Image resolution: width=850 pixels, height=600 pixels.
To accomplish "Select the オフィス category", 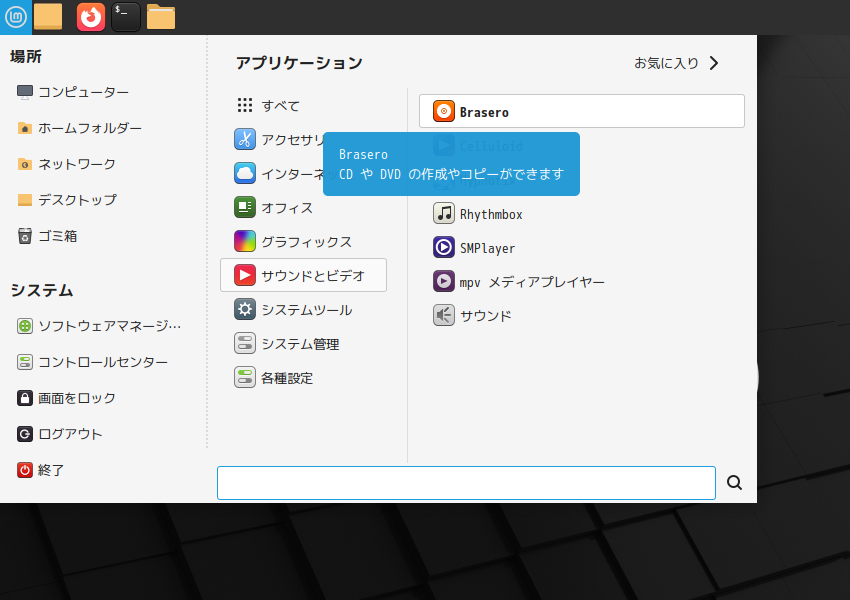I will pos(303,208).
